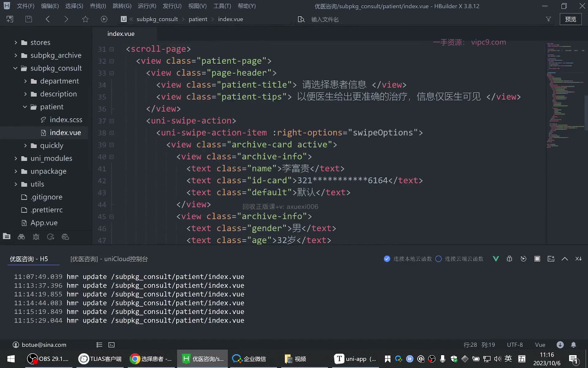
Task: Open the terminal icon in status bar
Action: coord(111,345)
